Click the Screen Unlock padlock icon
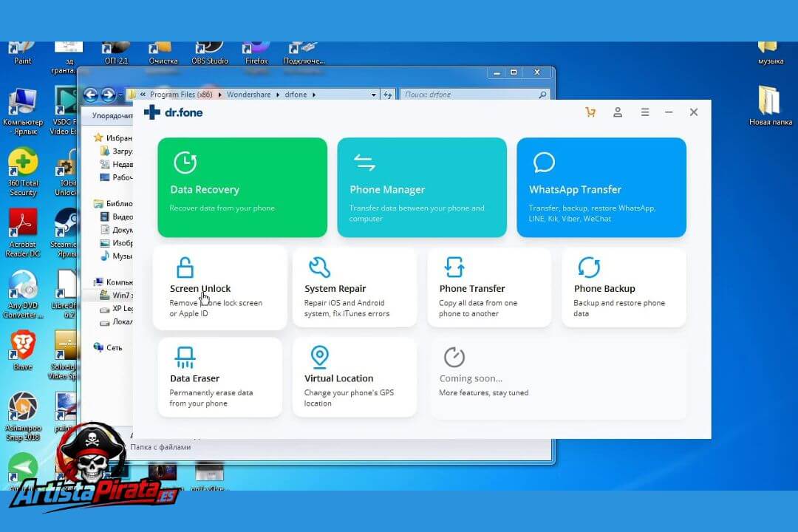 pyautogui.click(x=185, y=267)
